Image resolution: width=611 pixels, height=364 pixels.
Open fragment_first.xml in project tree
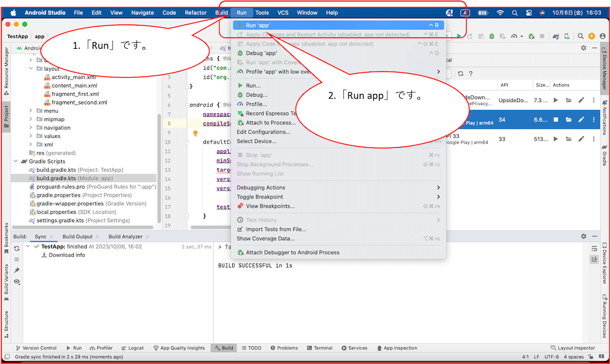pyautogui.click(x=75, y=94)
